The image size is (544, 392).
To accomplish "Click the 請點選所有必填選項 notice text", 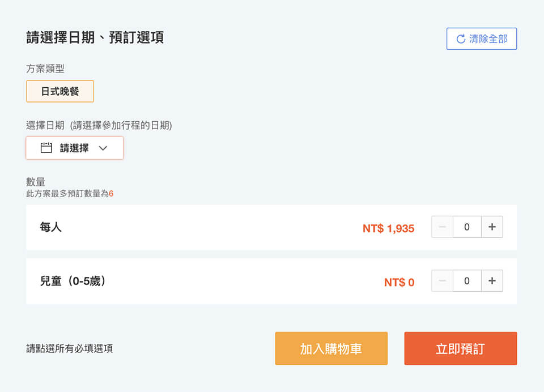I will (69, 348).
